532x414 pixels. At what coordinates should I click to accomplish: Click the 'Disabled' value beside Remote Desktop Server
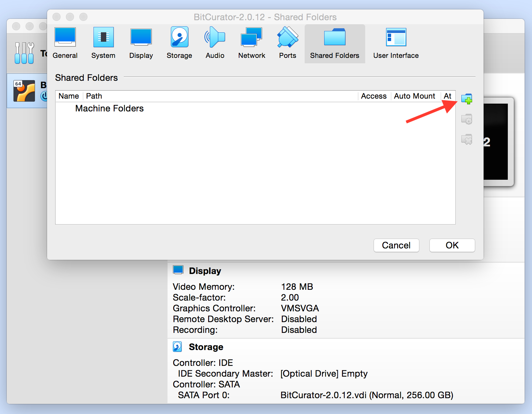[299, 319]
